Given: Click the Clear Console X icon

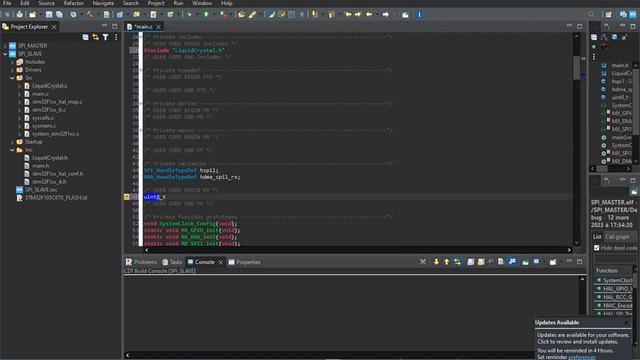Looking at the screenshot, I should pos(423,262).
